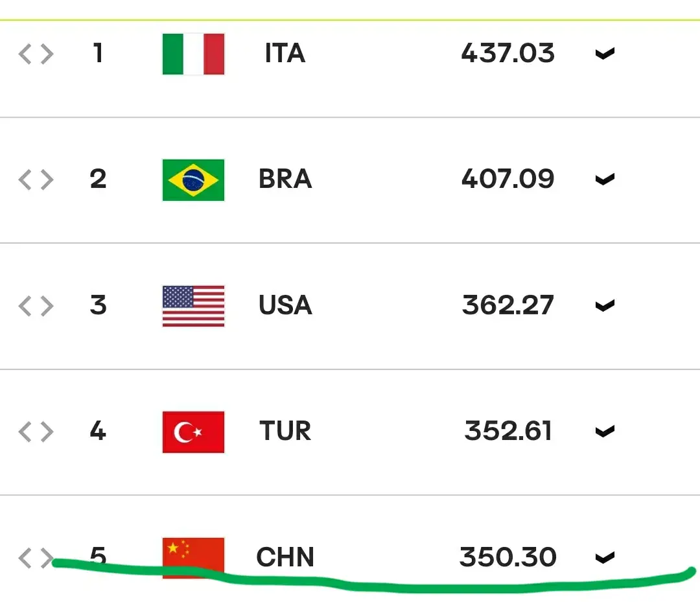This screenshot has width=700, height=602.
Task: Select the TUR team name
Action: coord(285,431)
